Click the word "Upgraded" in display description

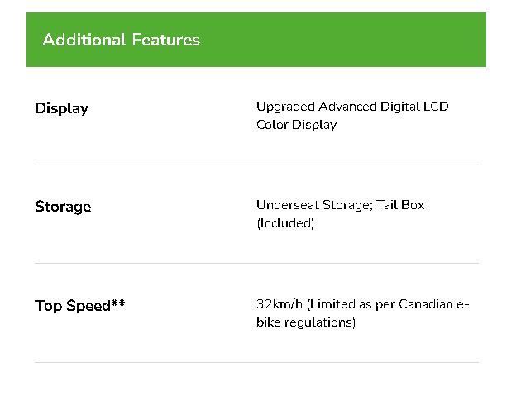285,107
